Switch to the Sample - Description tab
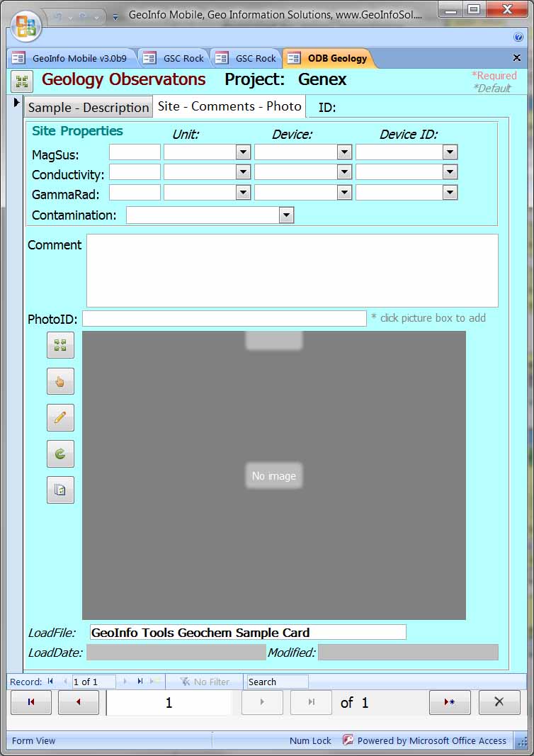The image size is (534, 756). coord(89,108)
